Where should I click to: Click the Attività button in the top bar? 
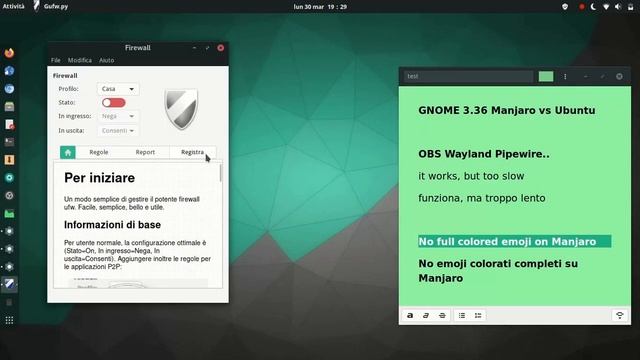pos(13,7)
